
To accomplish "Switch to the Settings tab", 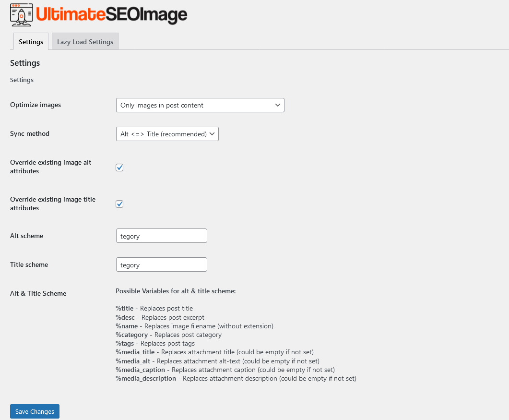I will (x=31, y=42).
